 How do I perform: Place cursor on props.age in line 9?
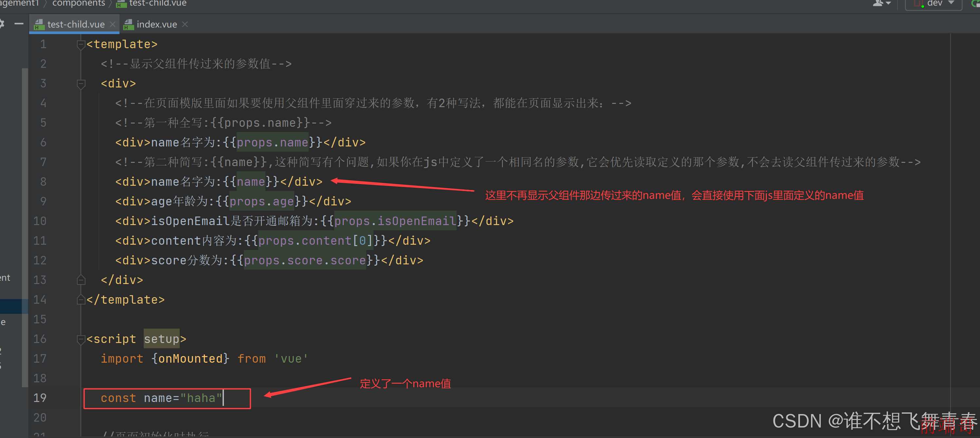[261, 201]
